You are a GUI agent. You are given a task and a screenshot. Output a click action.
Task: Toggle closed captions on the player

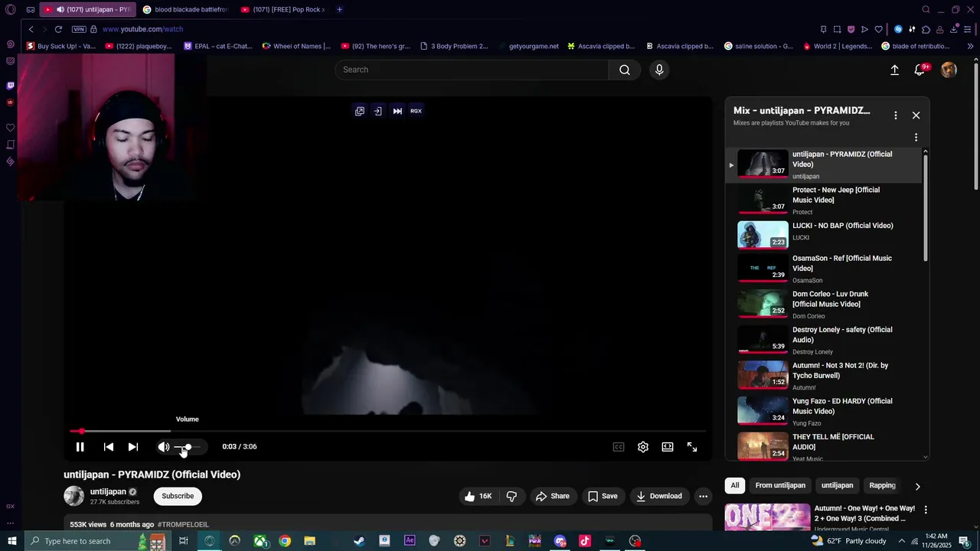619,447
